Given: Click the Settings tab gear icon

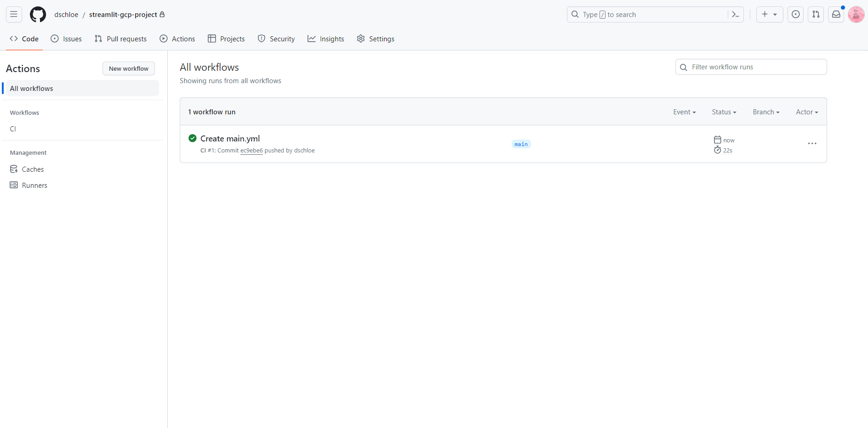Looking at the screenshot, I should pyautogui.click(x=361, y=39).
